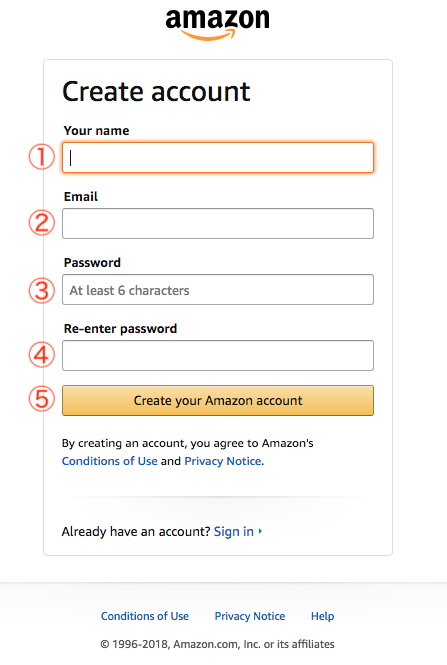Open Conditions of Use link under button
Screen dimensions: 447x665
point(109,461)
